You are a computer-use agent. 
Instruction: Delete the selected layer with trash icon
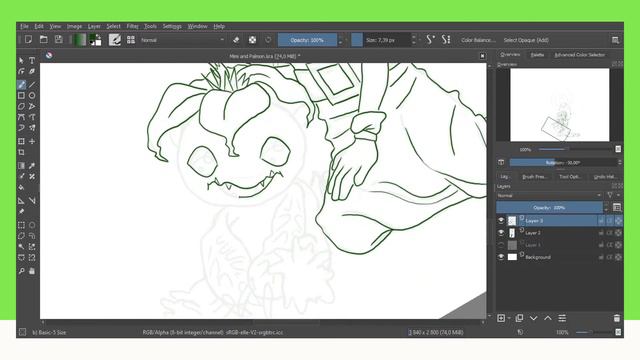click(617, 318)
